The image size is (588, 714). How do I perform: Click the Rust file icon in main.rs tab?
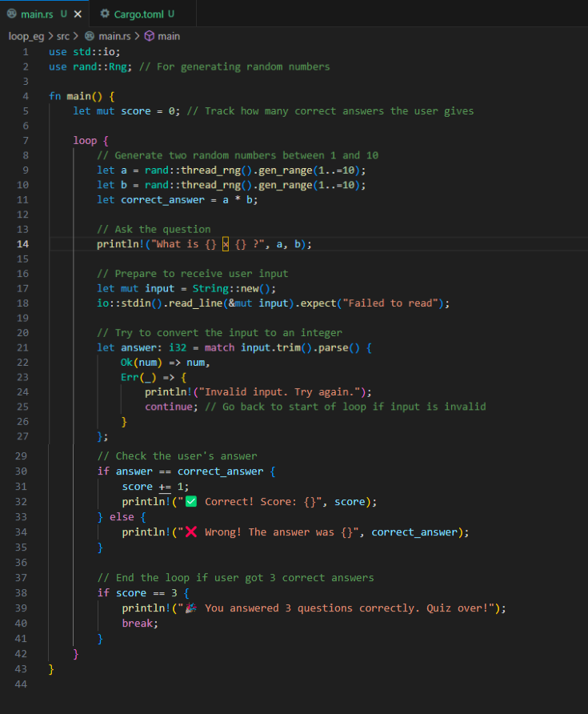(x=12, y=14)
